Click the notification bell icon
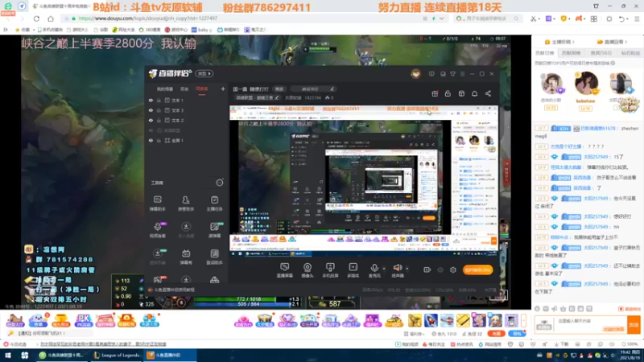 point(474,93)
